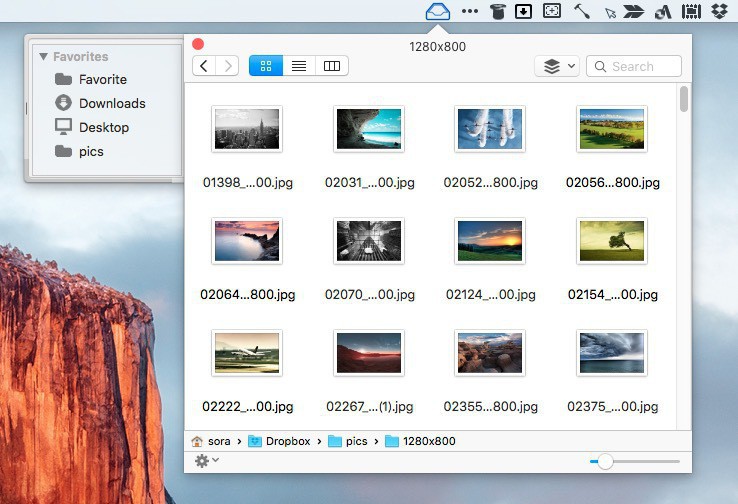Collapse the Favorites section triangle
738x504 pixels.
click(x=44, y=56)
